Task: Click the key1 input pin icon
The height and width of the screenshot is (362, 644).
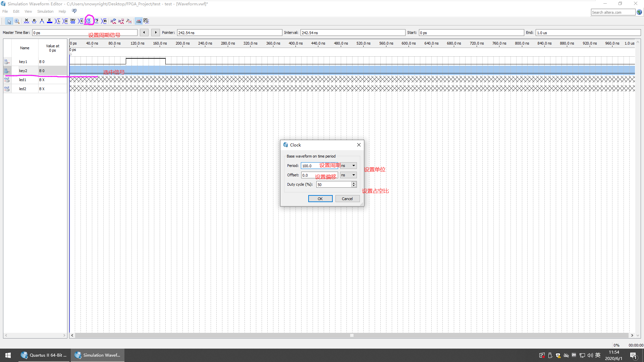Action: (x=7, y=62)
